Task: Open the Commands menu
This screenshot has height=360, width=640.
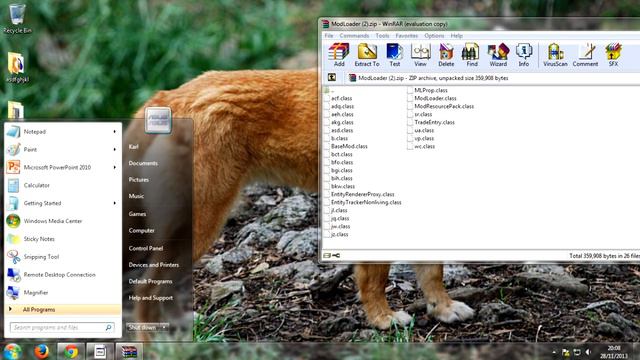Action: (354, 36)
